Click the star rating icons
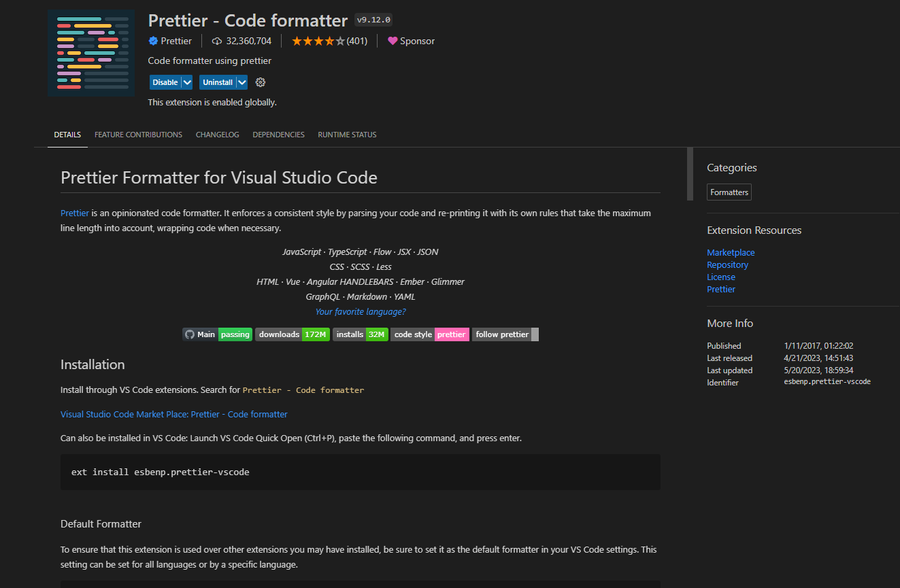This screenshot has height=588, width=900. (318, 41)
